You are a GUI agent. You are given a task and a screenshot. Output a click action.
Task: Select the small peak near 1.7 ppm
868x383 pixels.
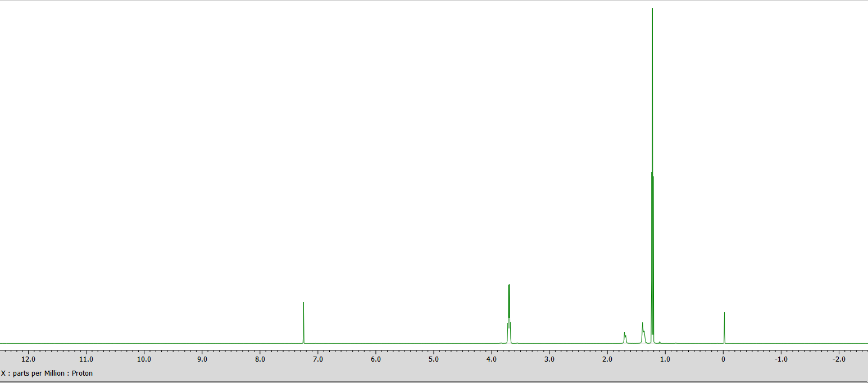(624, 336)
